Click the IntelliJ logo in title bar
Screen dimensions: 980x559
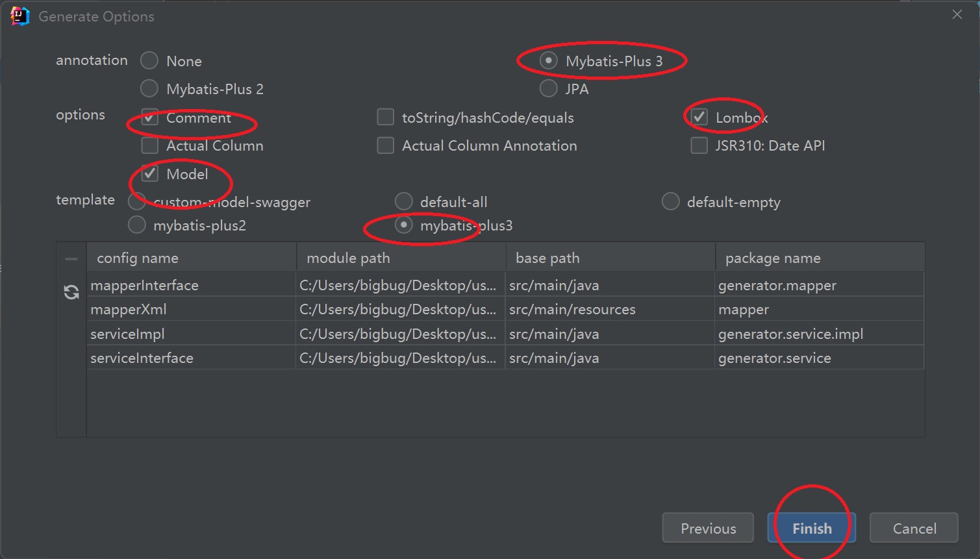(x=19, y=16)
